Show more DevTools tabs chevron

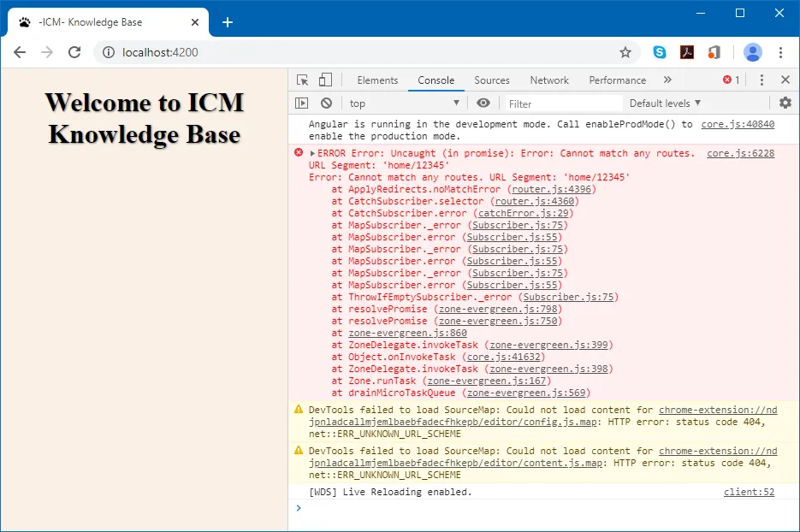[667, 80]
